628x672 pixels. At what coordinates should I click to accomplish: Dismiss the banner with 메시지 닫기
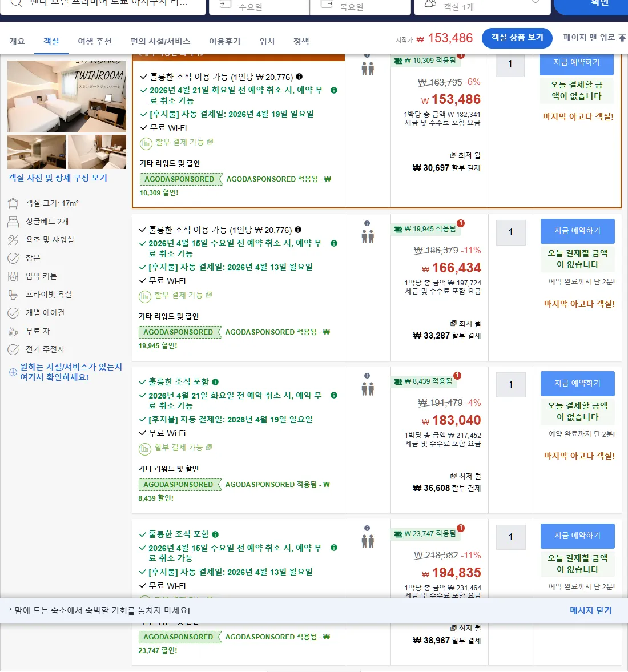(x=590, y=611)
